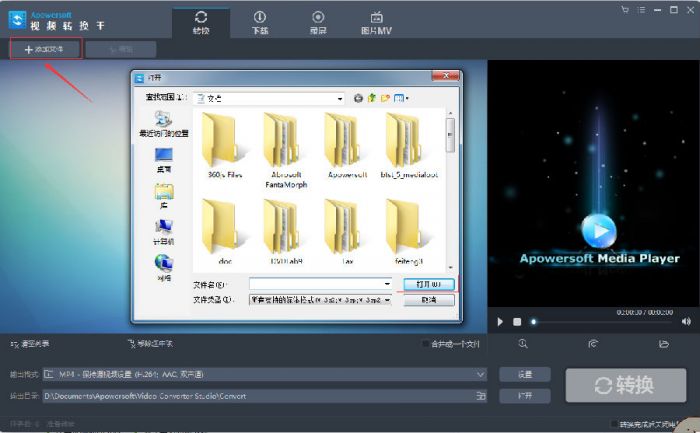
Task: Browse for output folder icon in path field
Action: [x=481, y=396]
